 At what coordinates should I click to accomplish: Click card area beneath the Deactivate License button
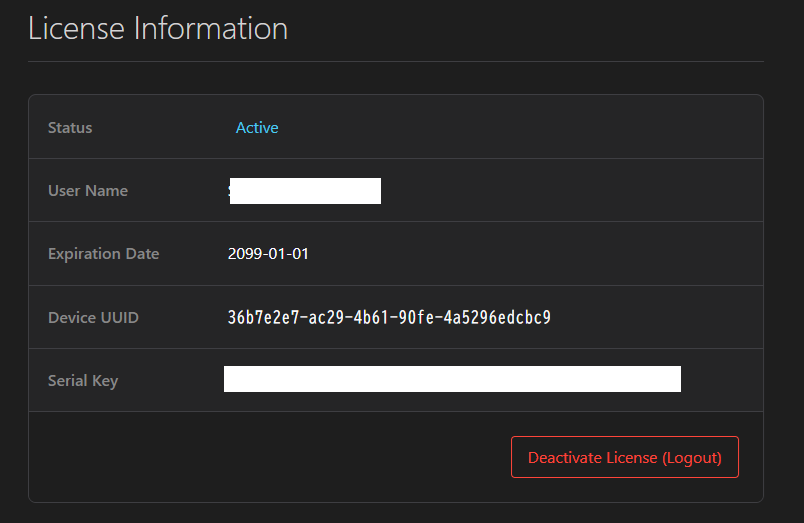tap(624, 490)
